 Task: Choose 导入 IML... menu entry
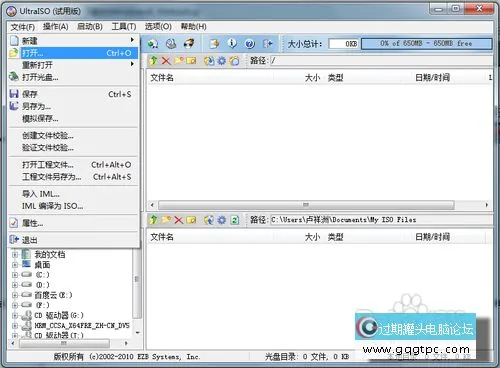tap(73, 194)
